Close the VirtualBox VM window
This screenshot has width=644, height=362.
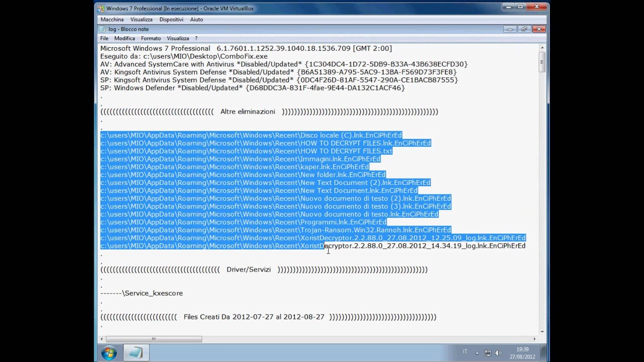coord(537,7)
